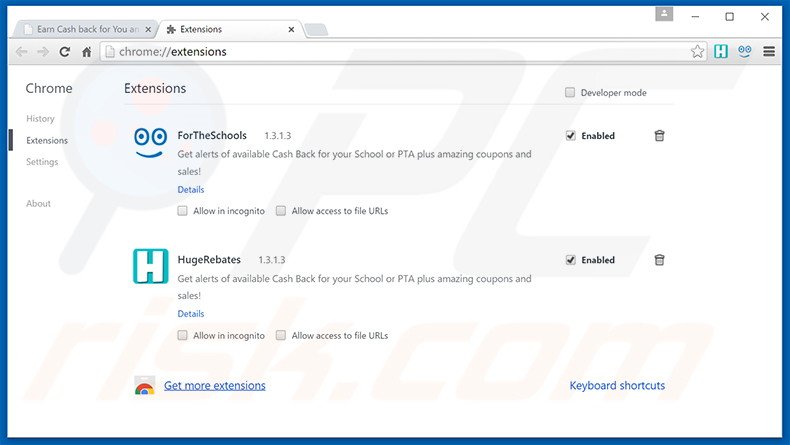
Task: Enable Developer mode checkbox
Action: [570, 92]
